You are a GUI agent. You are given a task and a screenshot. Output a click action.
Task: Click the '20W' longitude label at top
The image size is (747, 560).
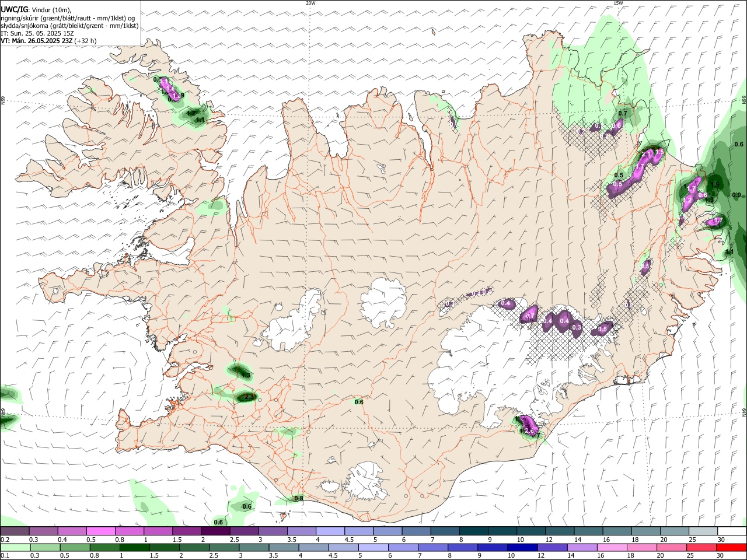(310, 3)
